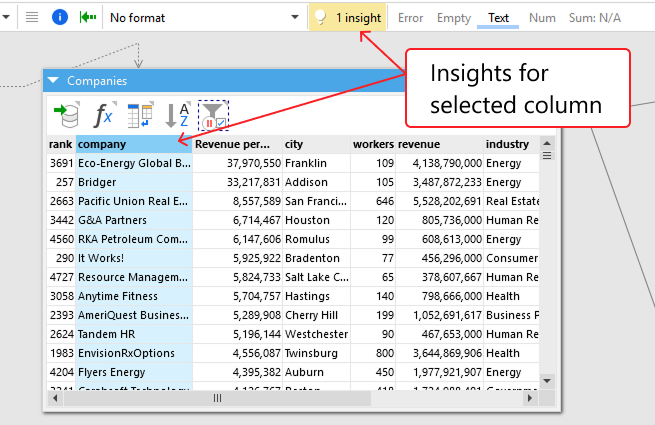Click the workers value 646

(x=373, y=201)
